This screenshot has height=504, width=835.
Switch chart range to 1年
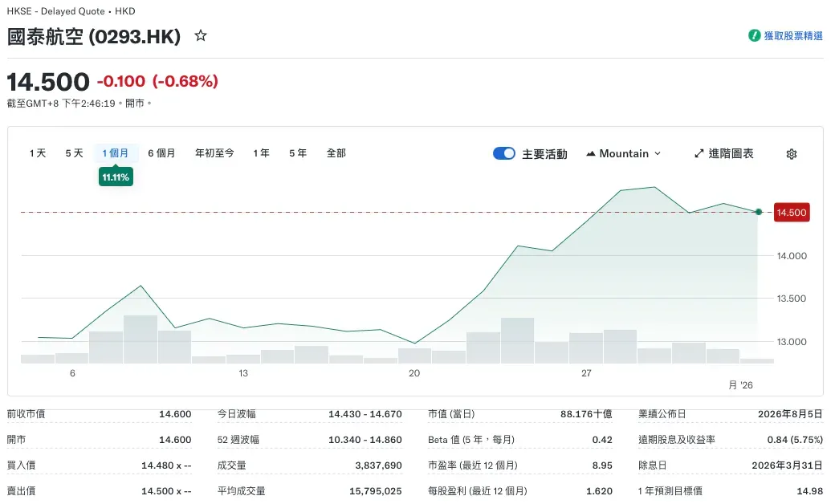(x=261, y=153)
